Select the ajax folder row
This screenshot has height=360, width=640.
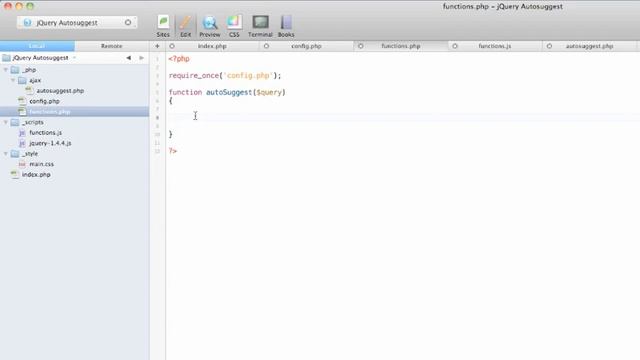pos(74,80)
